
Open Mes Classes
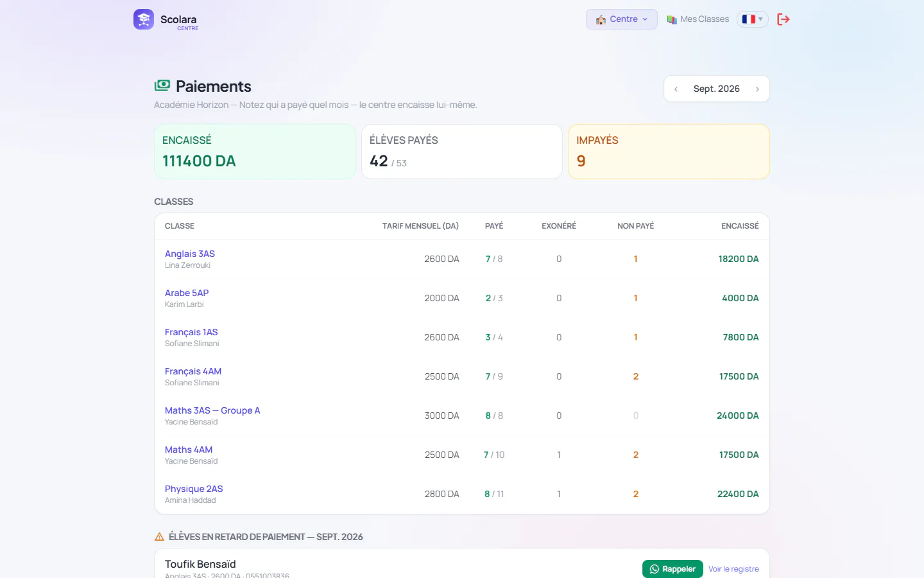pos(698,19)
